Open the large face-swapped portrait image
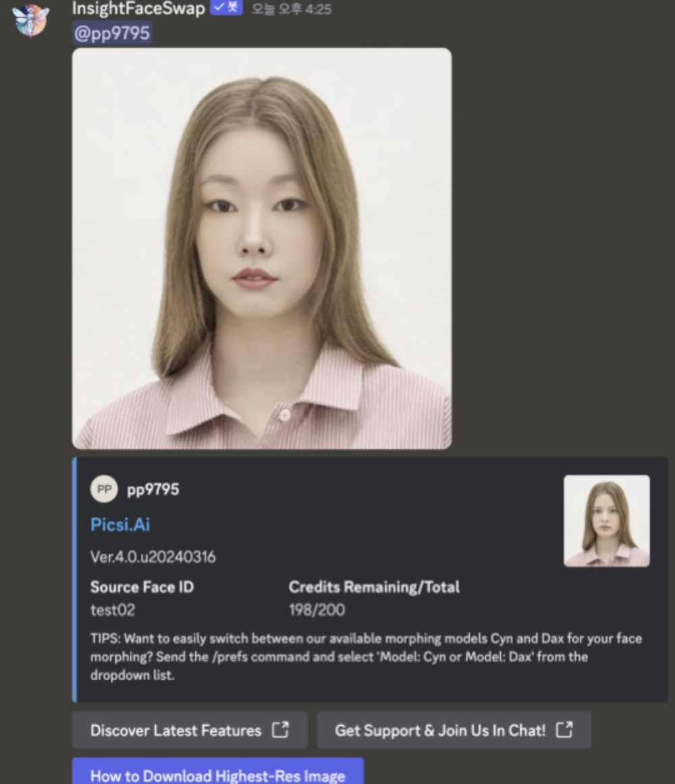The height and width of the screenshot is (784, 675). click(262, 248)
